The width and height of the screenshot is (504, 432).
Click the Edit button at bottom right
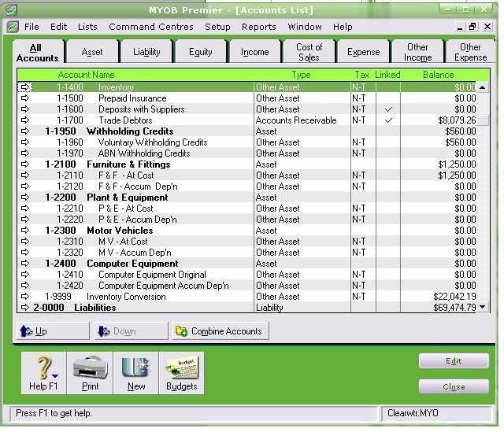click(454, 360)
